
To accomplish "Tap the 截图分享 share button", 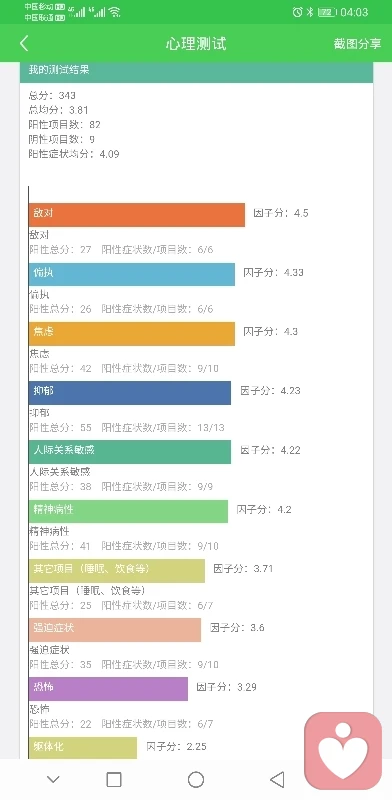I will 357,43.
